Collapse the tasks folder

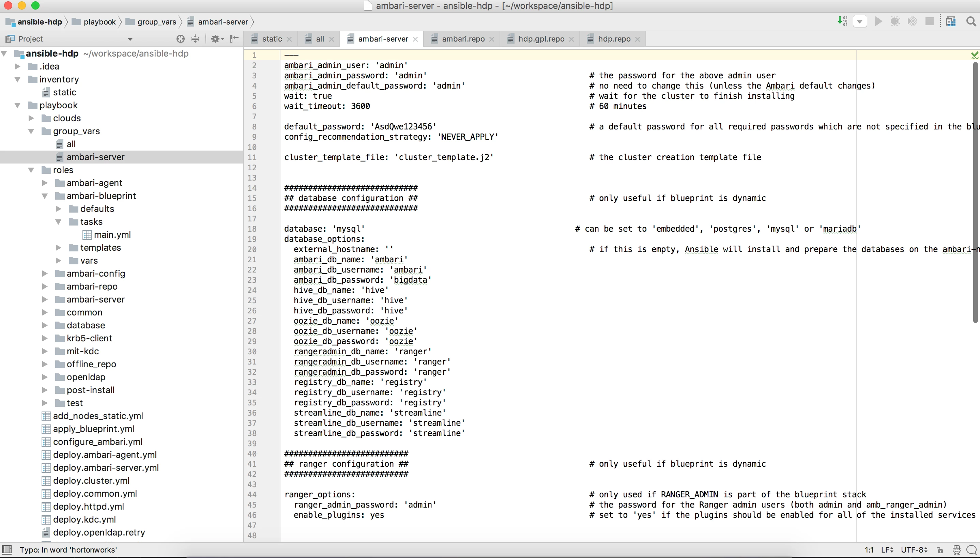click(x=59, y=221)
